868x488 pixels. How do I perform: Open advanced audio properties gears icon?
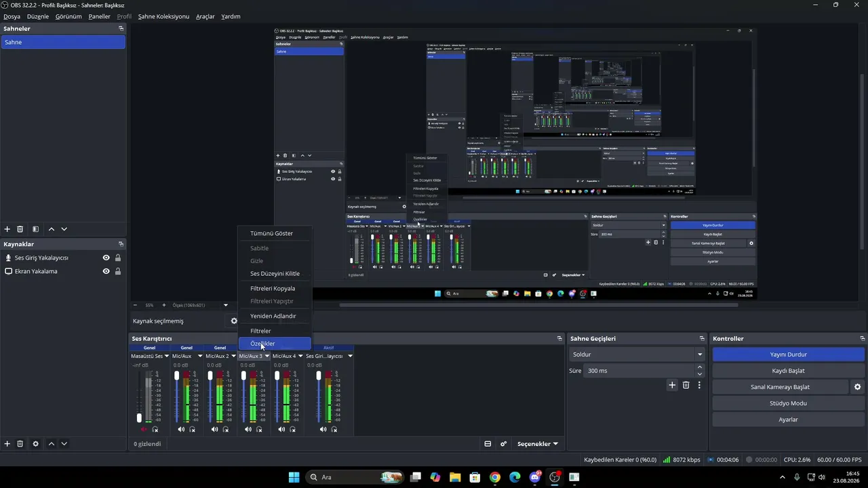click(x=503, y=444)
